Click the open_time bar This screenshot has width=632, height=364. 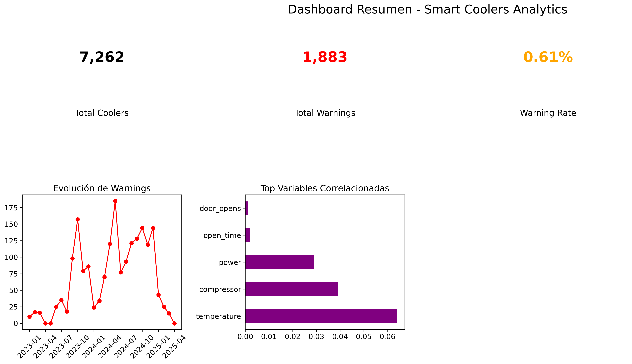point(248,235)
